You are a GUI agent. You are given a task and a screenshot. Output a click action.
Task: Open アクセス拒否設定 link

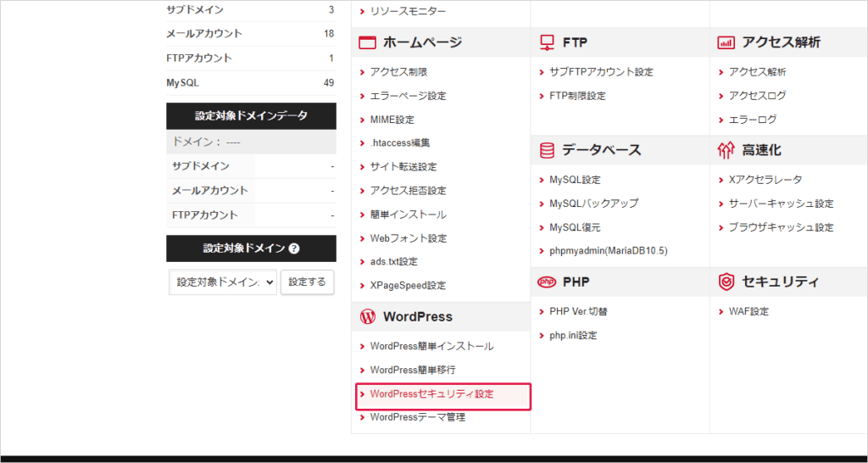(x=408, y=191)
